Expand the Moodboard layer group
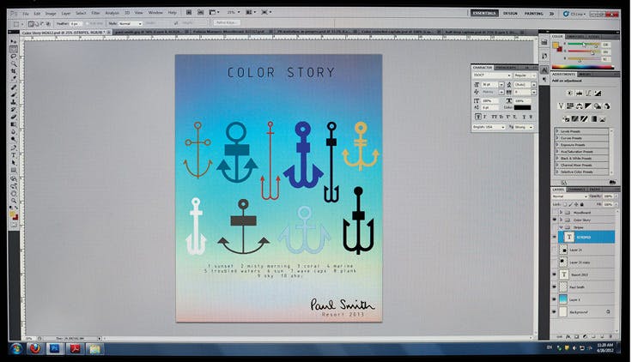The height and width of the screenshot is (362, 644). coord(561,213)
